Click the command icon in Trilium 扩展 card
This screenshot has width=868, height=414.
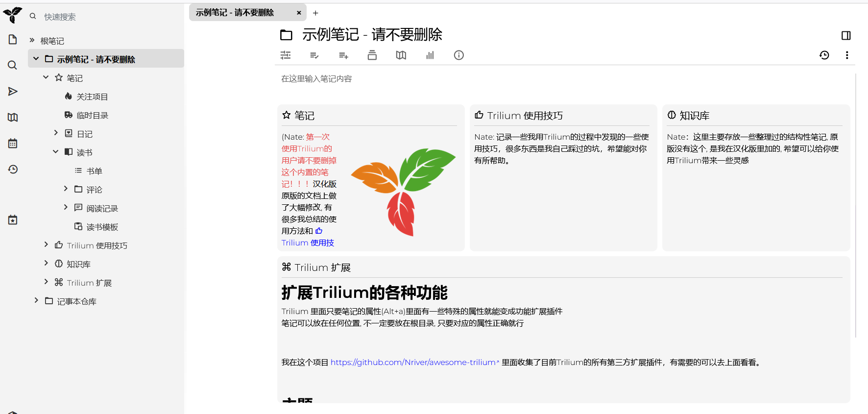[287, 267]
